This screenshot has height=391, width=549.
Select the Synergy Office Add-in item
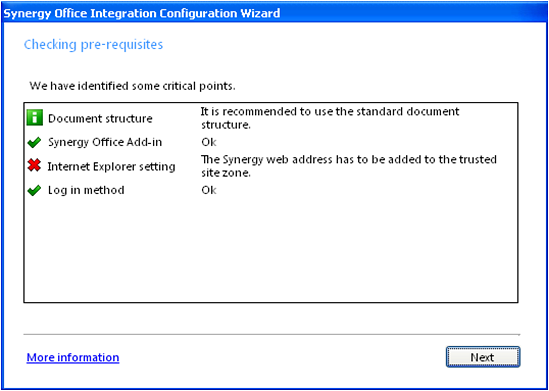click(x=105, y=142)
